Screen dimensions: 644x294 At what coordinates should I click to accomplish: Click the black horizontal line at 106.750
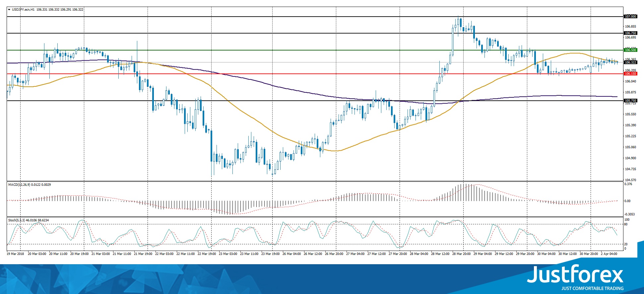coord(315,33)
